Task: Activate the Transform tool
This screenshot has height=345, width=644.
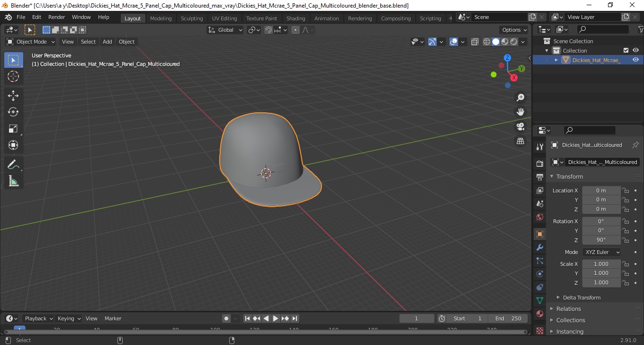Action: pos(13,145)
